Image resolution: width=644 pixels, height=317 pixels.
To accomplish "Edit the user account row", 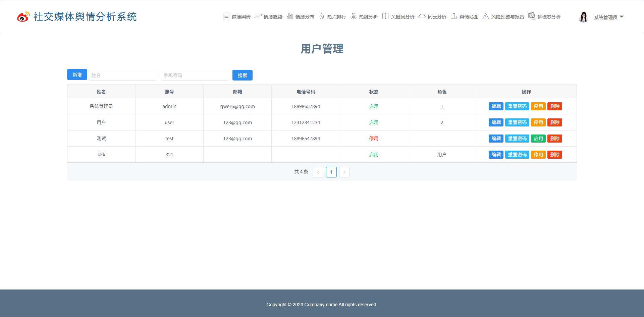I will point(496,122).
